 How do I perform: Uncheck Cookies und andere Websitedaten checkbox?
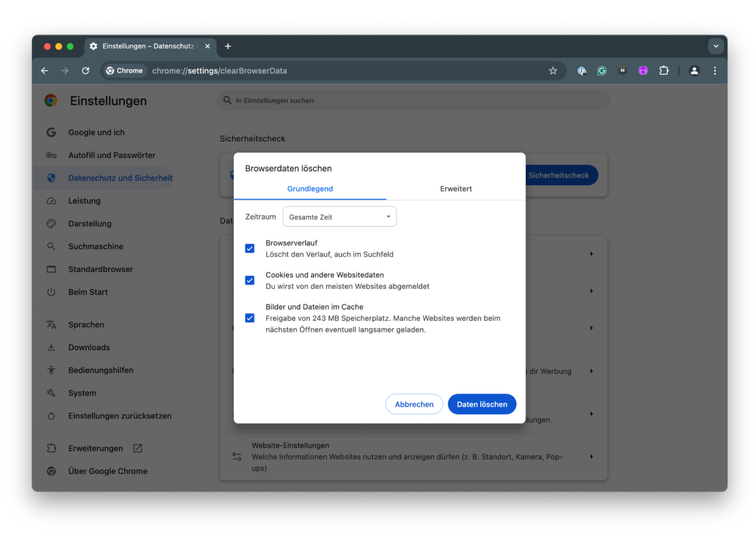[x=250, y=280]
